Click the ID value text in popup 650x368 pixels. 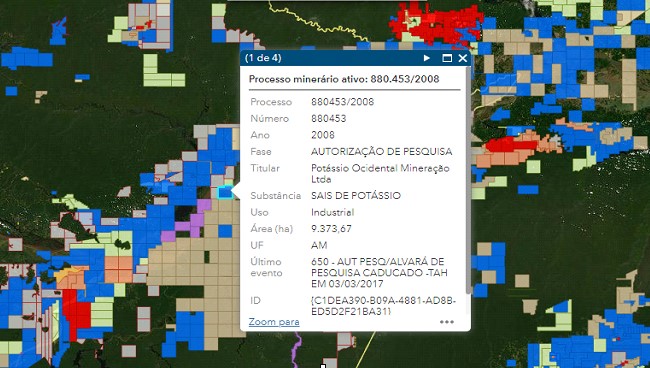(383, 306)
